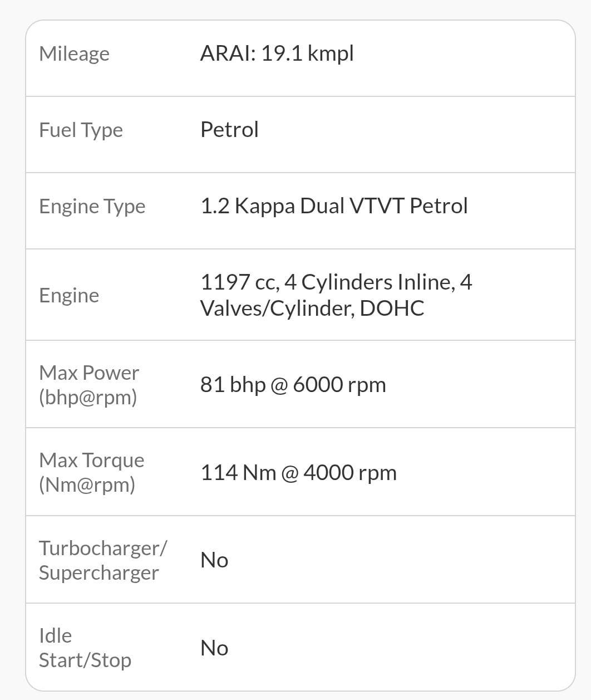Click the (Nm@rpm) unit text
Image resolution: width=591 pixels, height=700 pixels.
pos(87,484)
